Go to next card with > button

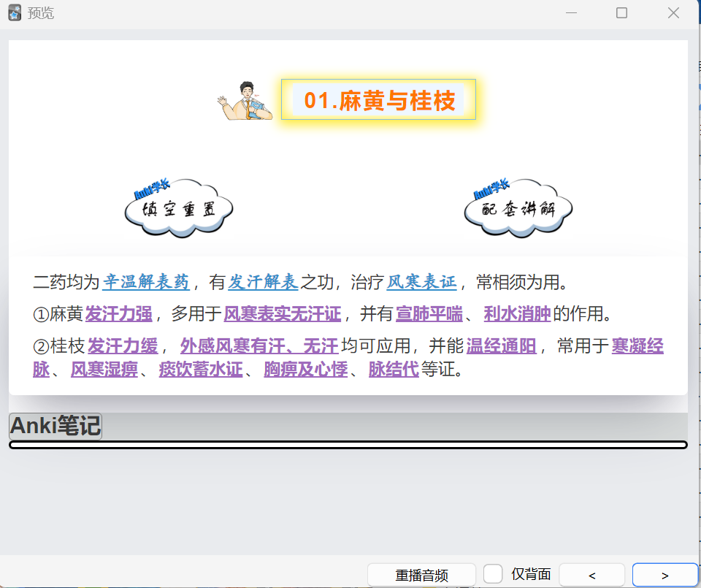point(664,575)
